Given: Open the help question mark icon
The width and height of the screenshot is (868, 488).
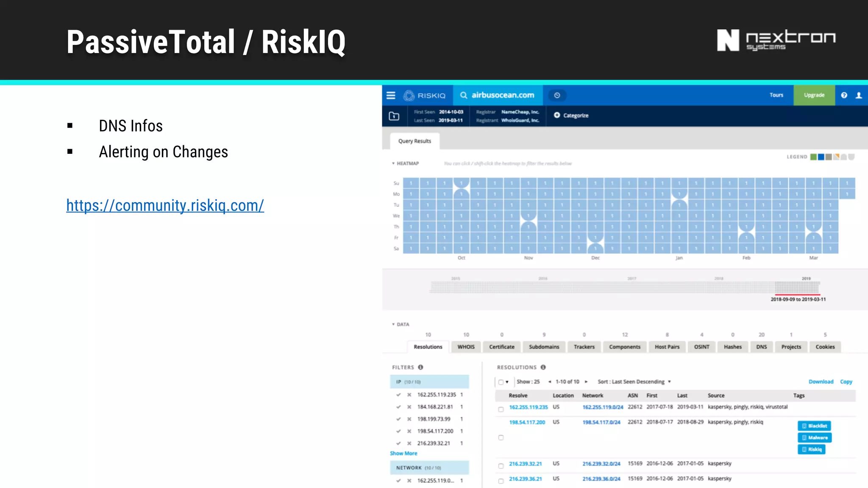Looking at the screenshot, I should point(844,95).
